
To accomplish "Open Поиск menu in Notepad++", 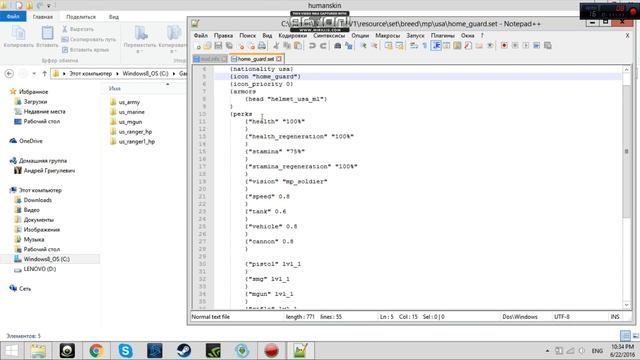I will click(247, 36).
